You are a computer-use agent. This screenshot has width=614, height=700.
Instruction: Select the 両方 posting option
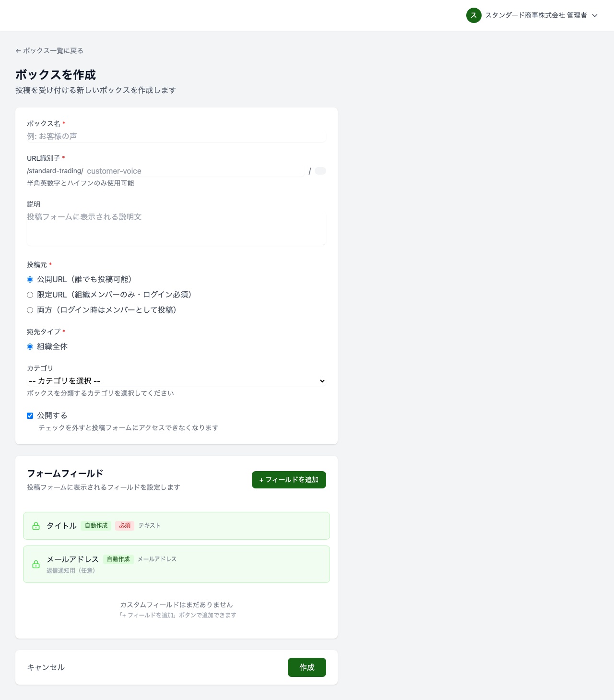pos(30,310)
